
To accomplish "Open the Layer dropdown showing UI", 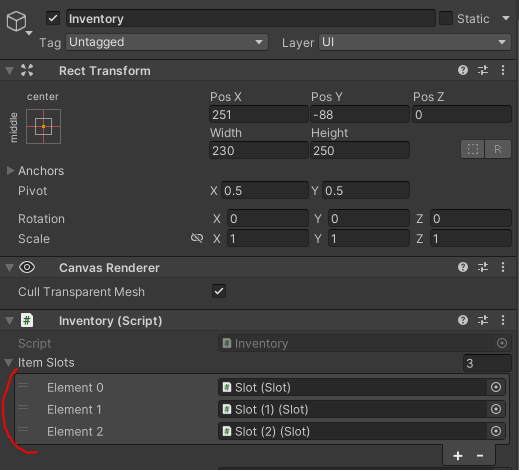I will [415, 42].
